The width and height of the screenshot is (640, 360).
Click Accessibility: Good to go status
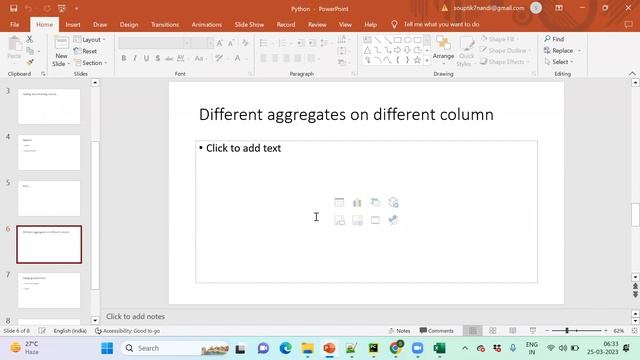pyautogui.click(x=127, y=331)
